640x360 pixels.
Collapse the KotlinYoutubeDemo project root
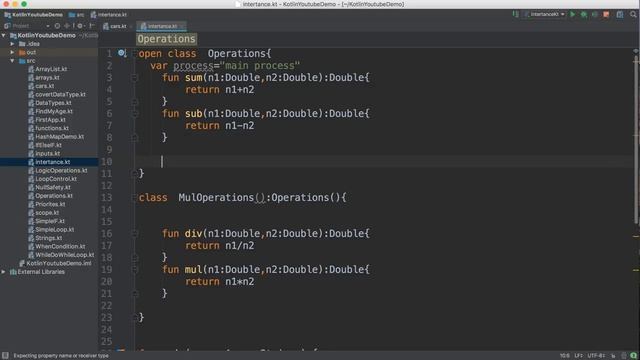(4, 36)
